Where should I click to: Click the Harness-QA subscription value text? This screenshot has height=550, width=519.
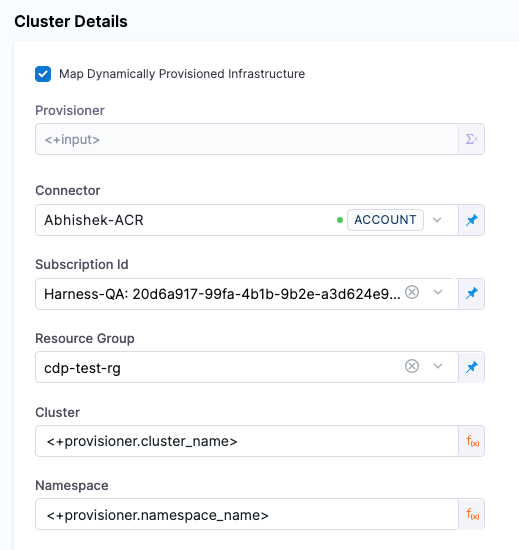222,294
